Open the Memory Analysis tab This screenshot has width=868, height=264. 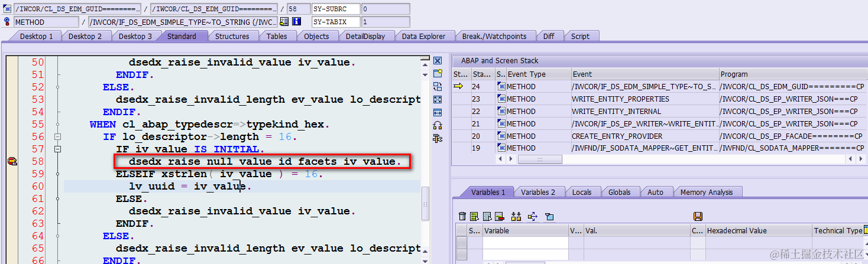pos(706,192)
